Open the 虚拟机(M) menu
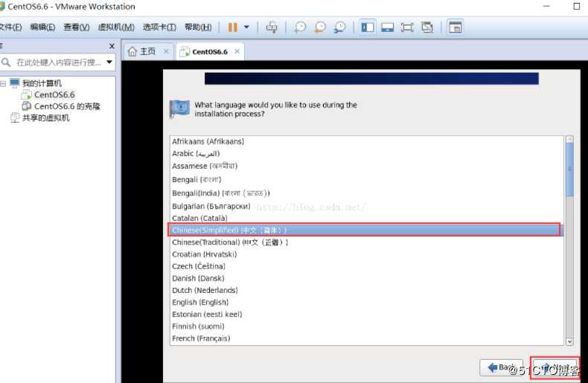The width and height of the screenshot is (588, 383). tap(116, 27)
